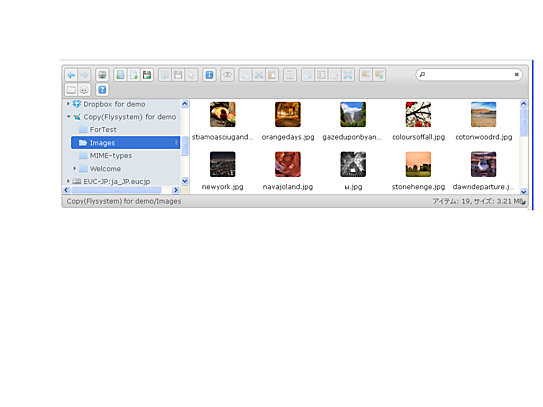Collapse the Copy(Flysystem) for demo volume
The height and width of the screenshot is (407, 543).
(68, 117)
